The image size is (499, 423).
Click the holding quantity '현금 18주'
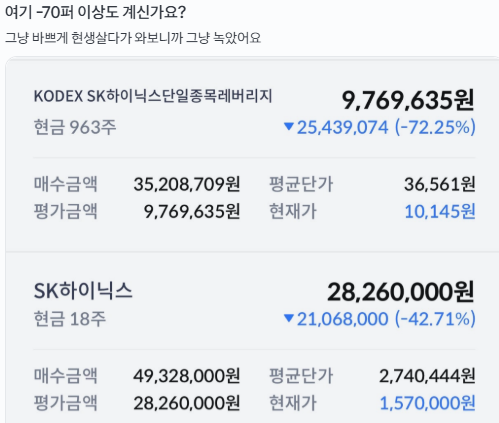[70, 319]
